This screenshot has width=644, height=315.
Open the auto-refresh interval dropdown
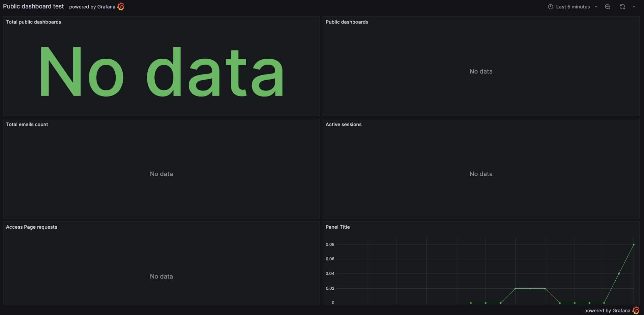634,7
